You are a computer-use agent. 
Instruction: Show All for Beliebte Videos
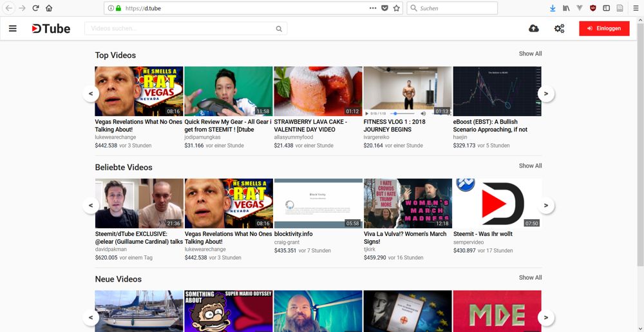530,166
